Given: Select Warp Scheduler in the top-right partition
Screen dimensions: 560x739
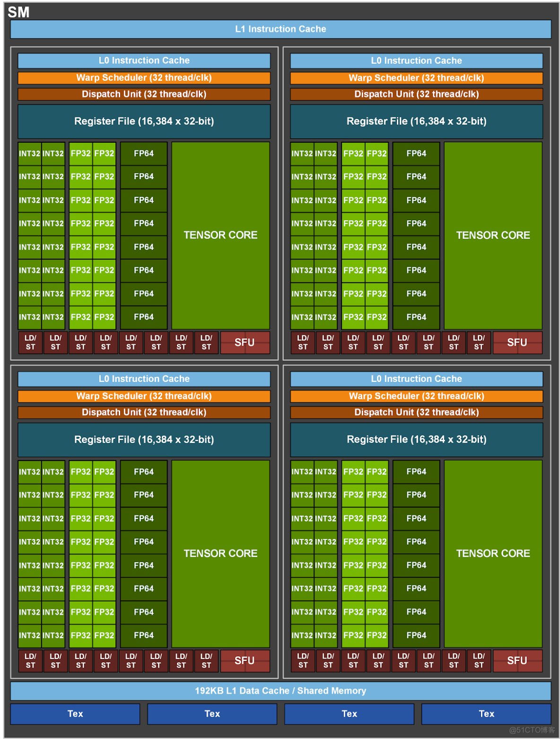Looking at the screenshot, I should click(417, 78).
